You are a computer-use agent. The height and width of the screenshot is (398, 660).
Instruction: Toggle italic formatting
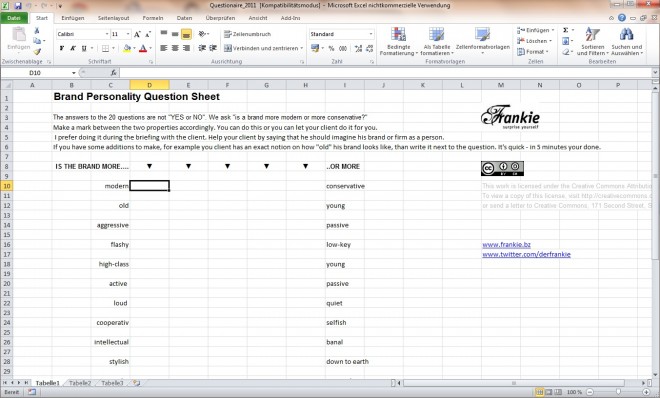[x=73, y=48]
